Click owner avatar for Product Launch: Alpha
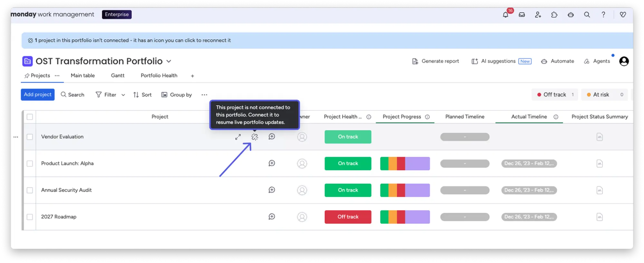Screen dimensions: 644x263 click(302, 164)
